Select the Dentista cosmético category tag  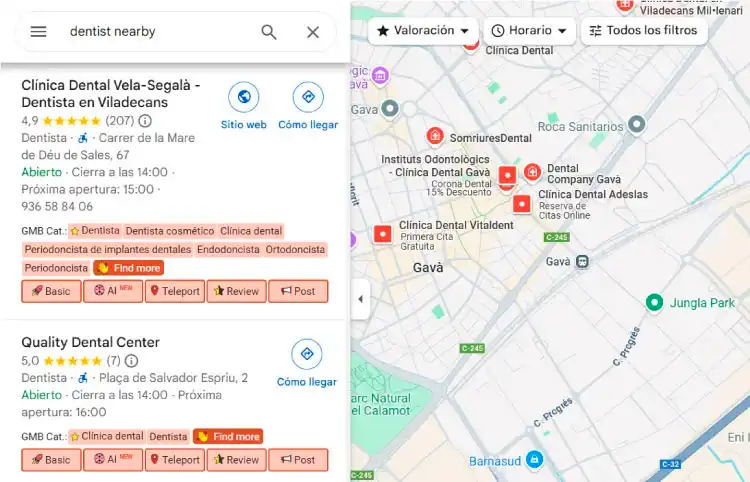click(170, 231)
